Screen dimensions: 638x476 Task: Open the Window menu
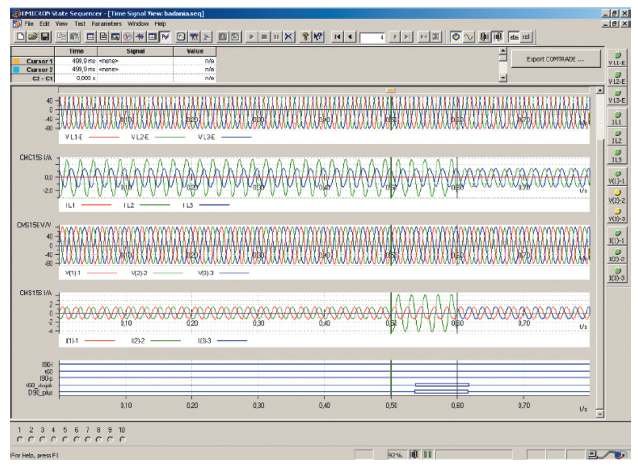138,24
